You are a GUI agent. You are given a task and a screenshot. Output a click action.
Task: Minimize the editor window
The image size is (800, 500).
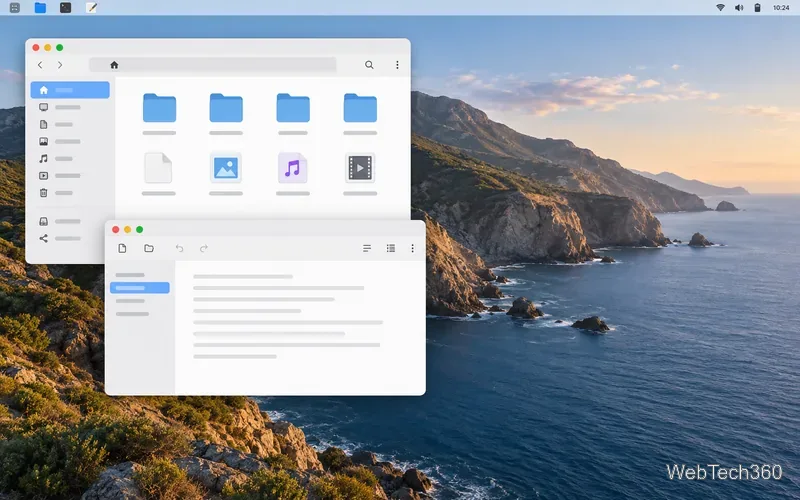128,230
